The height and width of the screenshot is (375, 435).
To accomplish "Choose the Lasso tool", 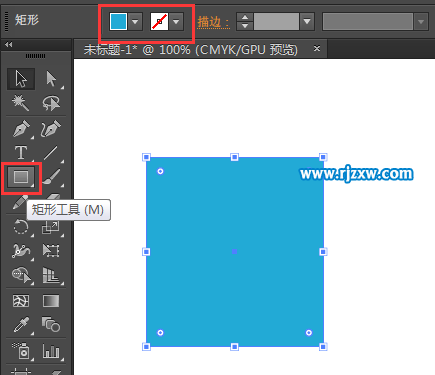I will coord(51,103).
